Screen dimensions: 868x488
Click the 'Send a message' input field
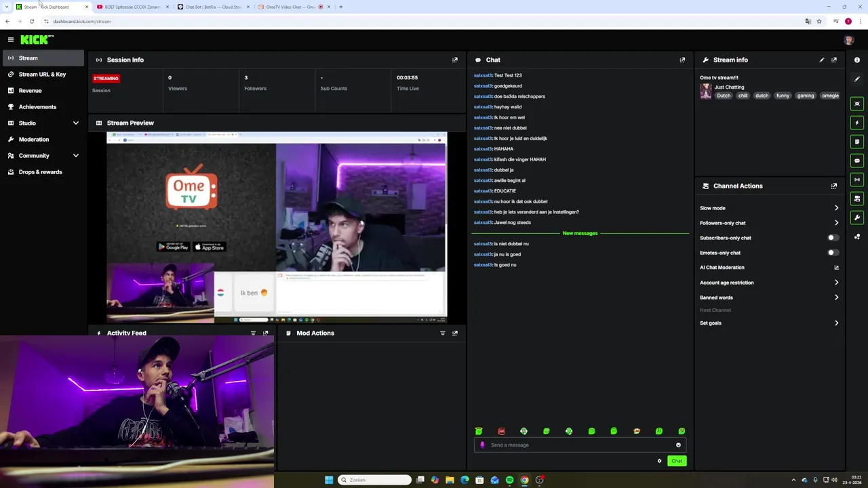point(580,445)
